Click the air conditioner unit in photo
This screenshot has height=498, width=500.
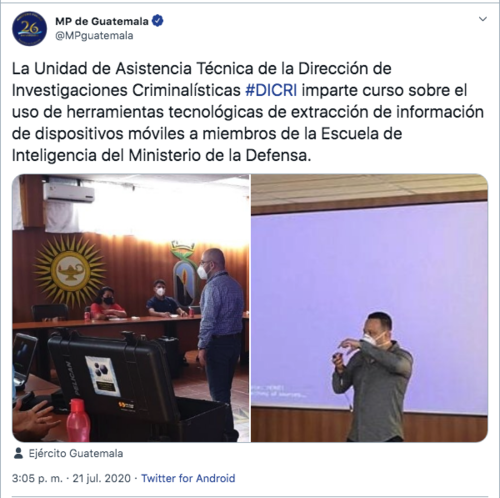pos(69,192)
